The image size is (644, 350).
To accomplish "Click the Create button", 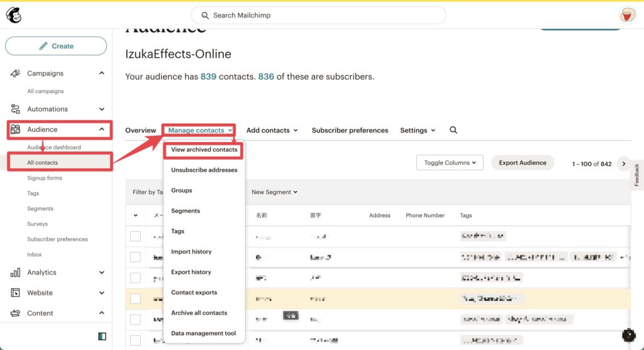I will coord(56,46).
